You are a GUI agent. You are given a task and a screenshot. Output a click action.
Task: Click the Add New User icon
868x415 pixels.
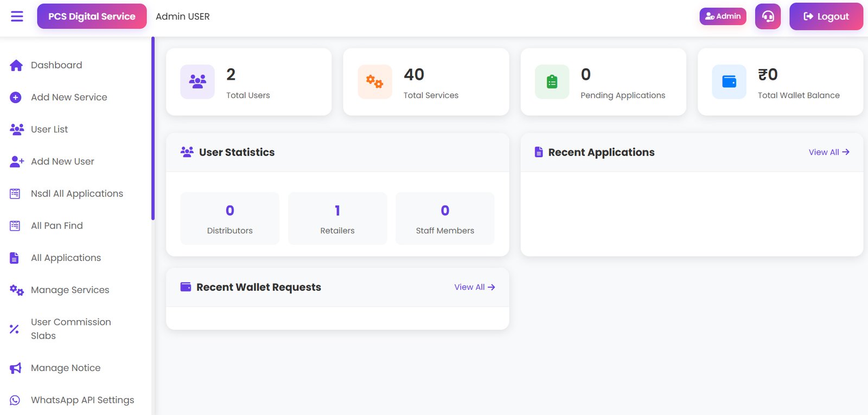click(17, 161)
